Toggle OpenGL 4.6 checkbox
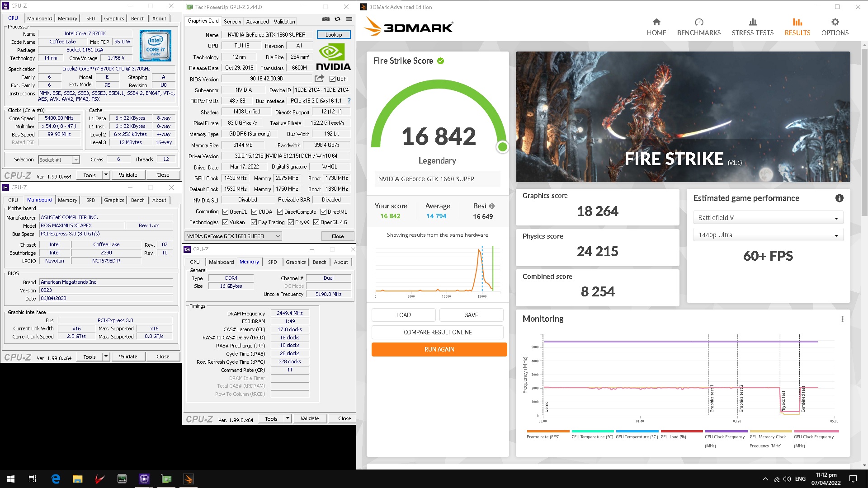Image resolution: width=868 pixels, height=488 pixels. tap(316, 222)
